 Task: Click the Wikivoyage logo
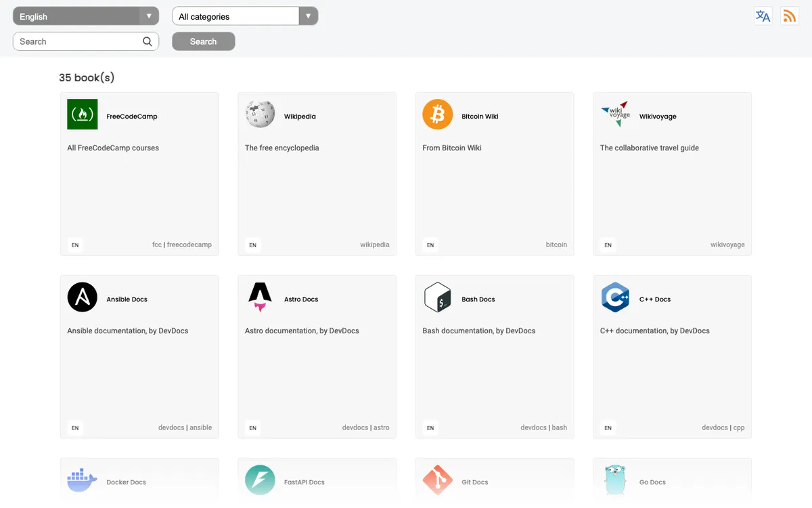coord(615,114)
